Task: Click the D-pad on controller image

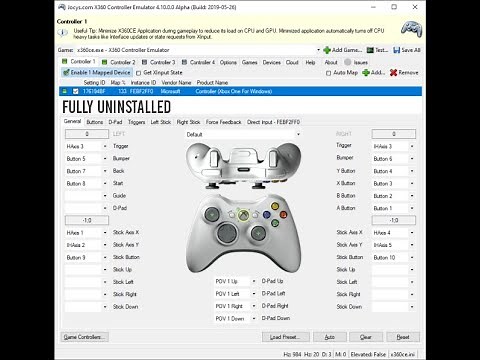Action: (227, 233)
